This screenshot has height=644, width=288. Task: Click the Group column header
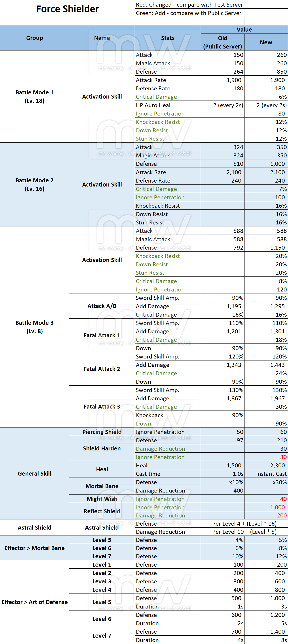34,38
